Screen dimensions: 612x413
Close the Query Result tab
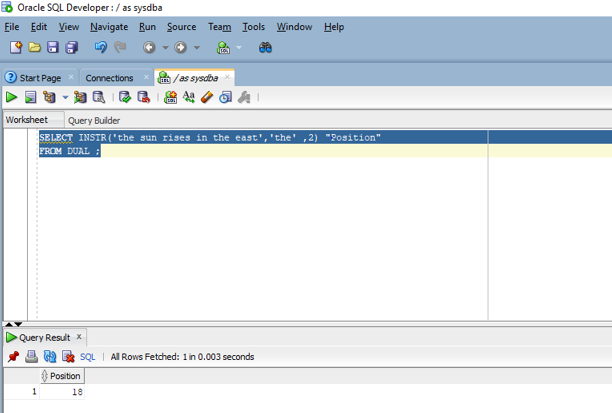[x=79, y=336]
